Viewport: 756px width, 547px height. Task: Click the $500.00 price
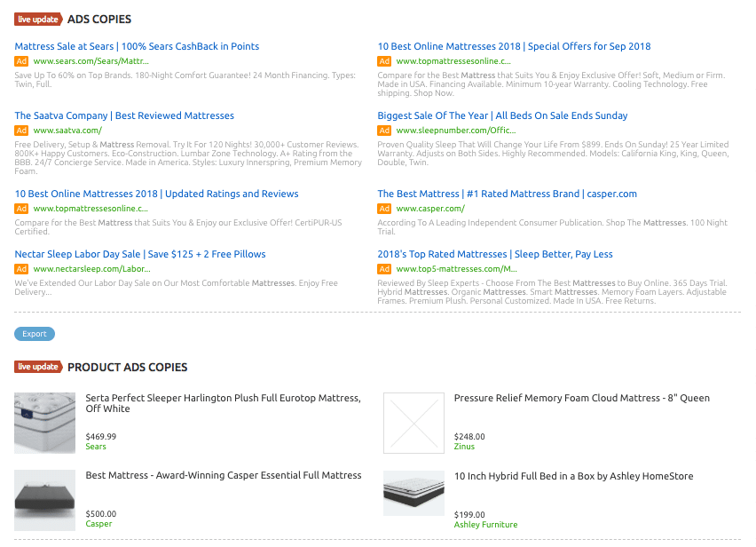coord(101,514)
